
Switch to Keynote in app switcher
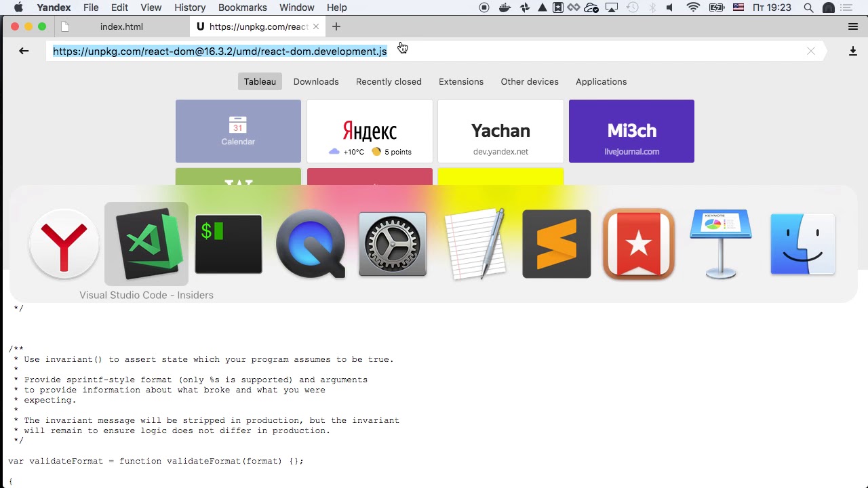point(721,244)
